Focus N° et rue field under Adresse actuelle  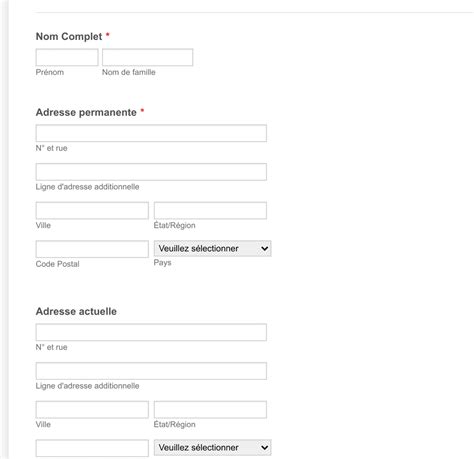(x=151, y=332)
